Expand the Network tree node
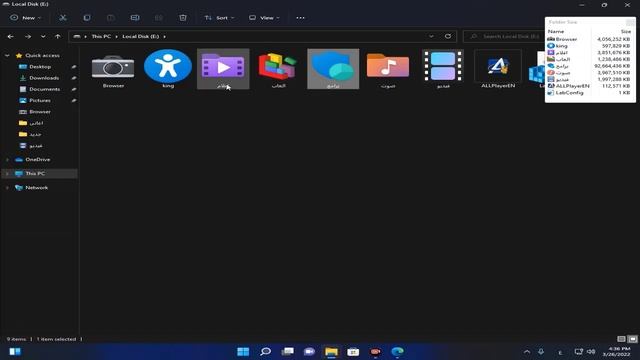Image resolution: width=640 pixels, height=360 pixels. 7,188
